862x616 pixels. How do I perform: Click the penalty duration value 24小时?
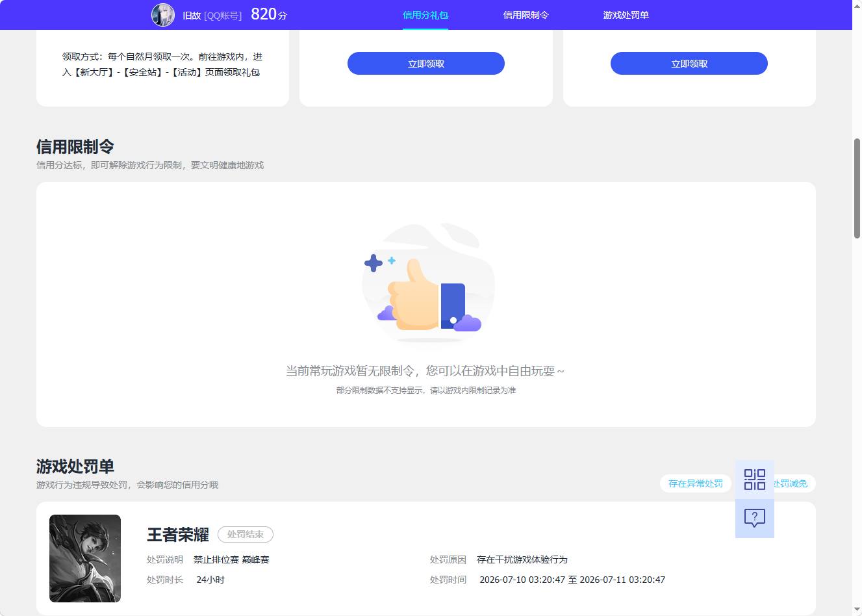pos(210,580)
